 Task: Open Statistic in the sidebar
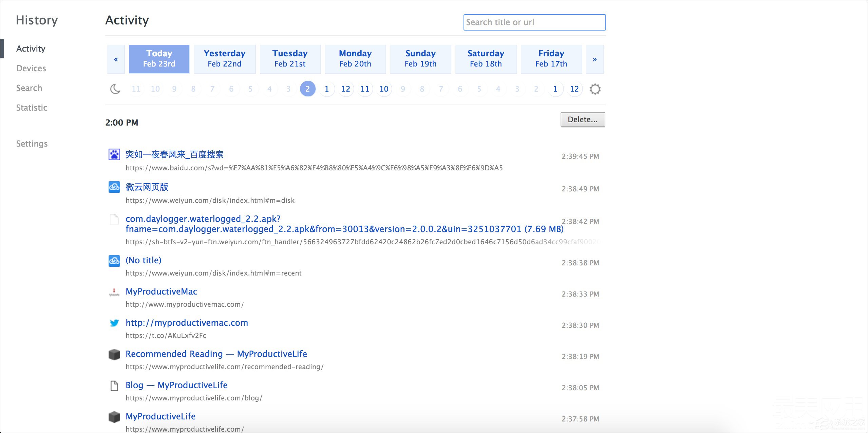point(32,108)
